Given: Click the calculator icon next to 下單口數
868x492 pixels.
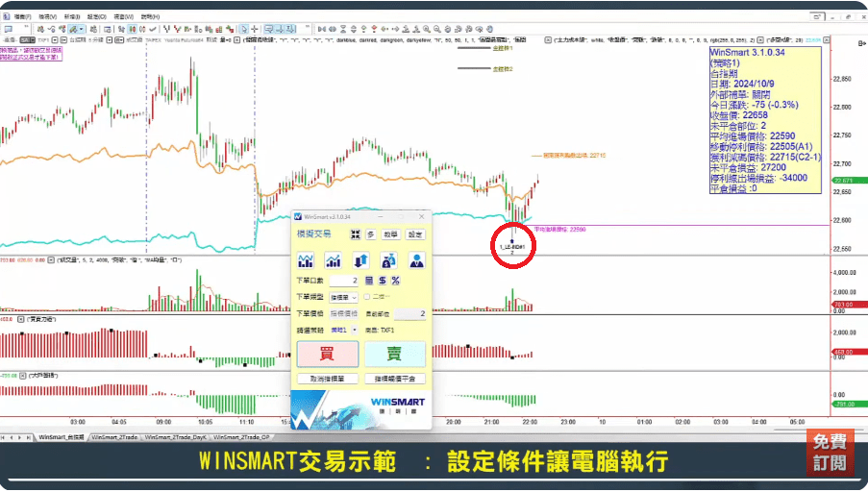Looking at the screenshot, I should pyautogui.click(x=369, y=281).
